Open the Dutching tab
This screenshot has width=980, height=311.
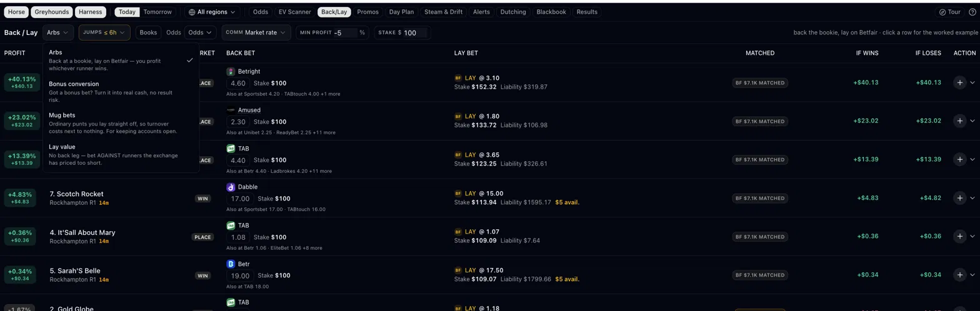pos(513,12)
